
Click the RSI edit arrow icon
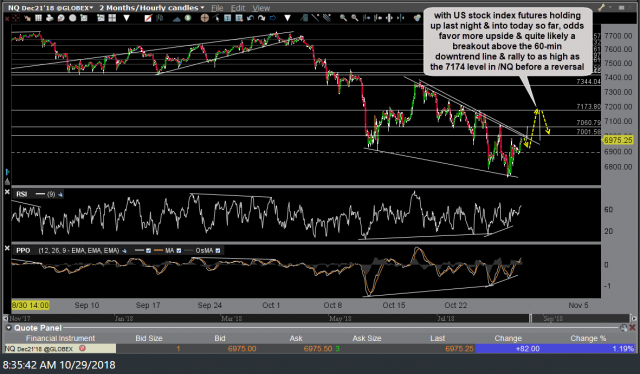[60, 194]
